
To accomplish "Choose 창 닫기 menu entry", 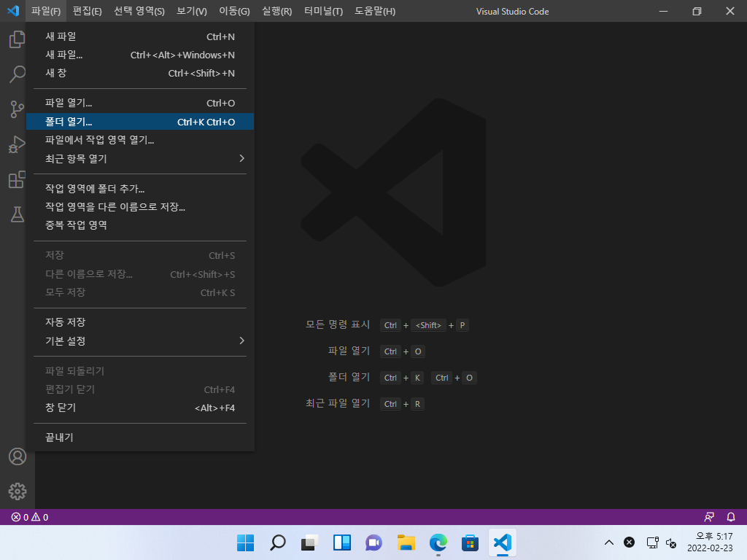I will 140,408.
